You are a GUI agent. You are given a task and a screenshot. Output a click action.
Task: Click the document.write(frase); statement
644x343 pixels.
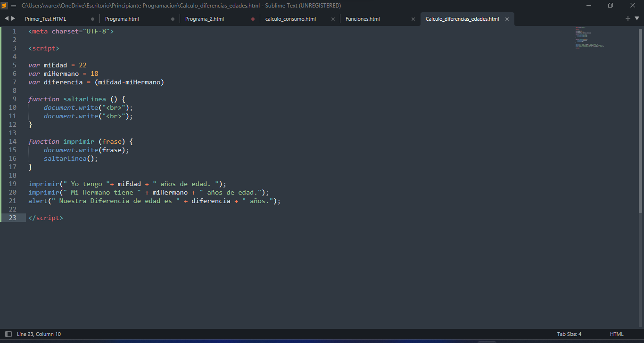86,150
